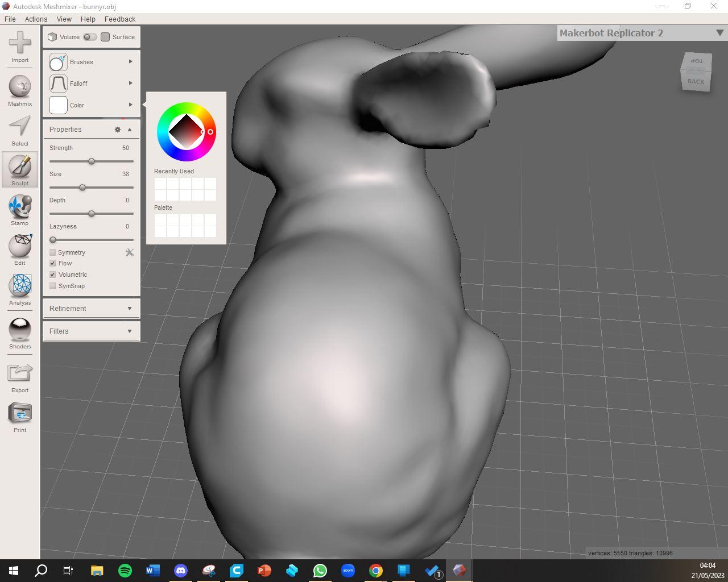The image size is (728, 582).
Task: Click the vertices and triangles status text
Action: point(630,553)
